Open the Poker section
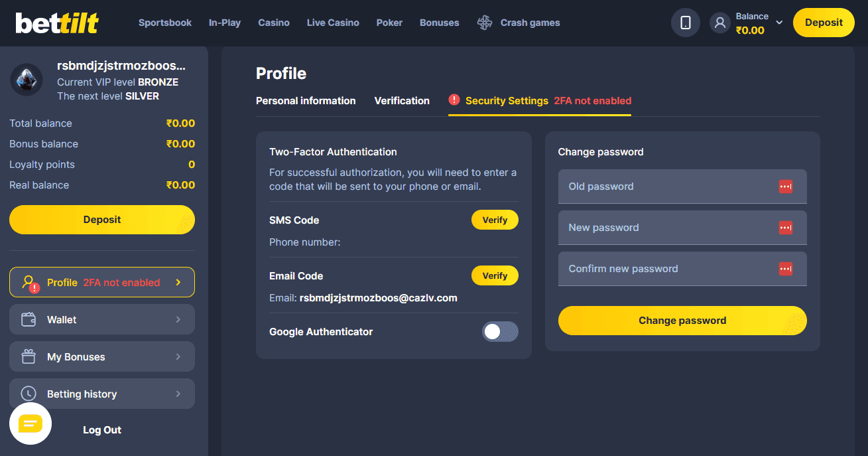868x456 pixels. click(389, 23)
